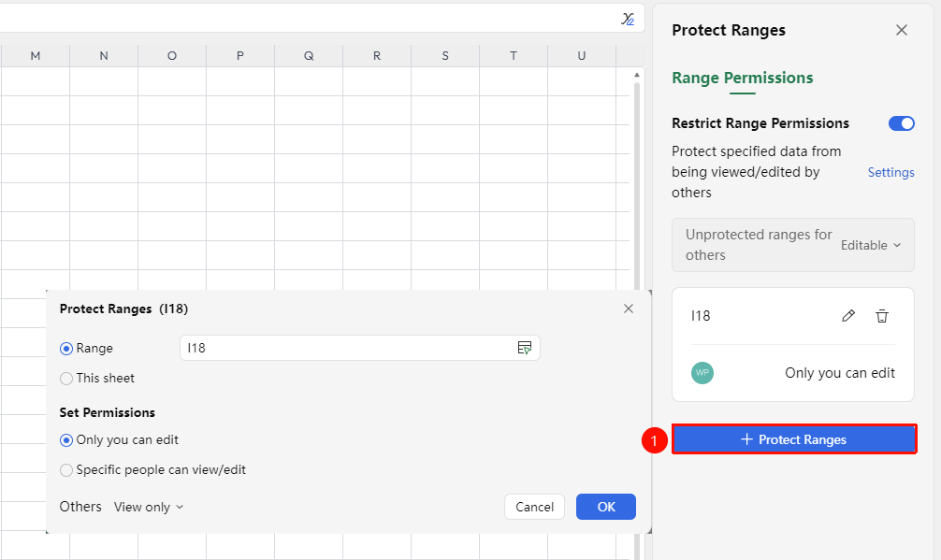Select column M header
The height and width of the screenshot is (560, 941).
click(36, 56)
